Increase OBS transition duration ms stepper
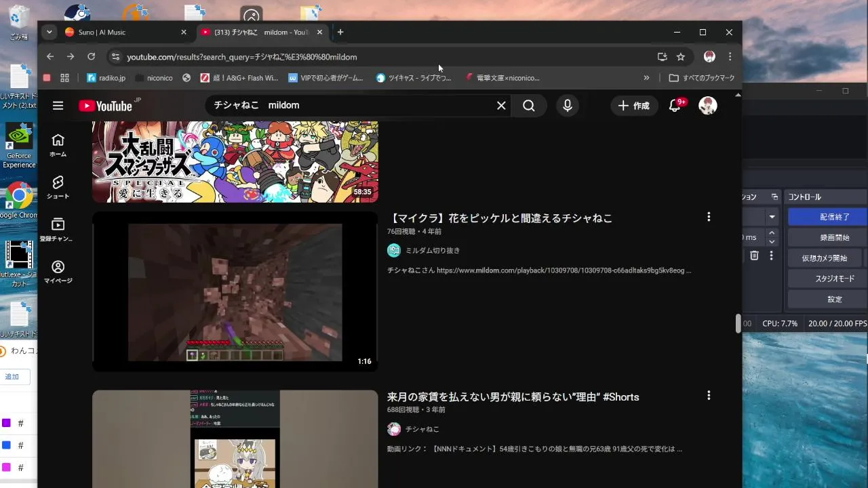This screenshot has width=868, height=488. pyautogui.click(x=772, y=233)
